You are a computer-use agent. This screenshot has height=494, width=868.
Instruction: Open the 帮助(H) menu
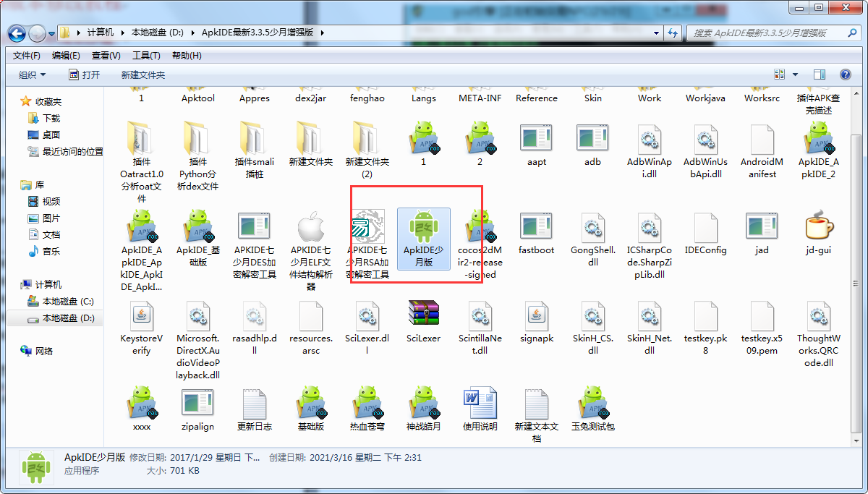pyautogui.click(x=187, y=56)
